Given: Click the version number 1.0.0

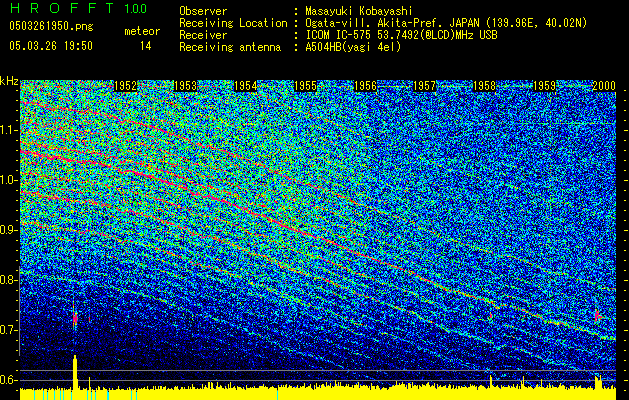Looking at the screenshot, I should pyautogui.click(x=136, y=8).
